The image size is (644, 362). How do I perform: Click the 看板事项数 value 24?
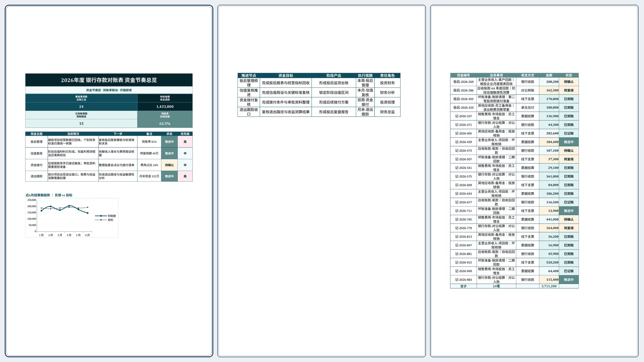81,107
